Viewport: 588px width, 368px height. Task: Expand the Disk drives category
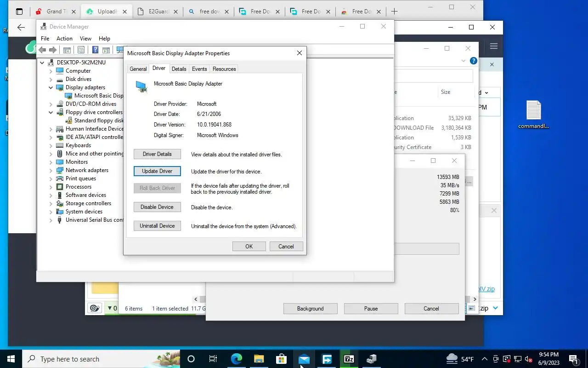(51, 79)
